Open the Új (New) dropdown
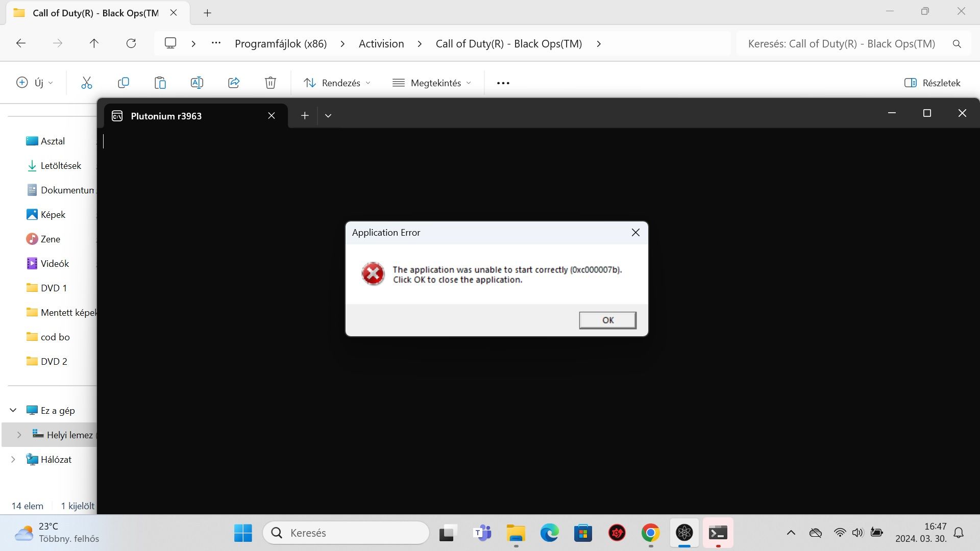The image size is (980, 551). (x=35, y=83)
